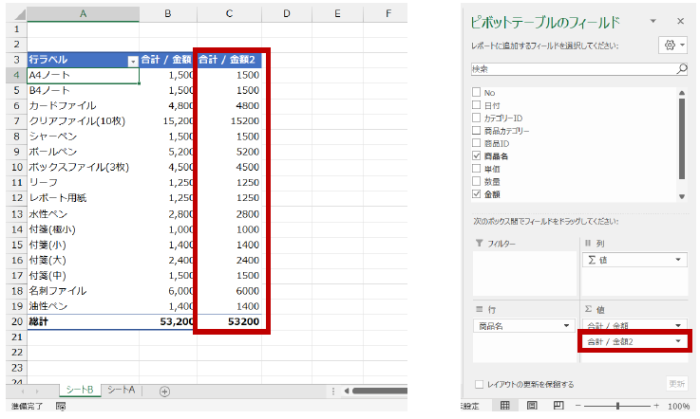
Task: Close the PivotTable Fields pane
Action: [680, 21]
